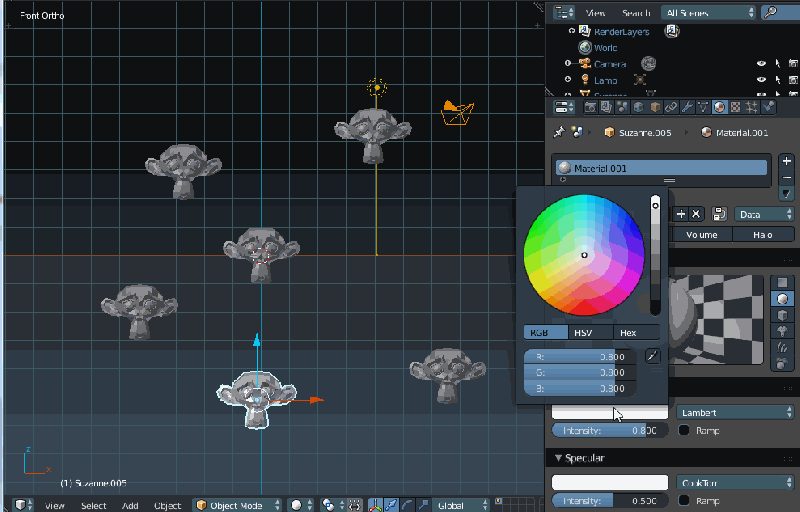Open the Physics properties tab
The height and width of the screenshot is (512, 800).
[x=768, y=107]
